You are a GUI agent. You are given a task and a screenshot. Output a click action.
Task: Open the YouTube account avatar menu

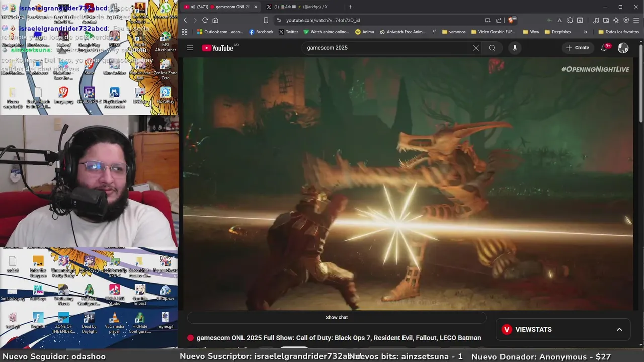pos(623,48)
